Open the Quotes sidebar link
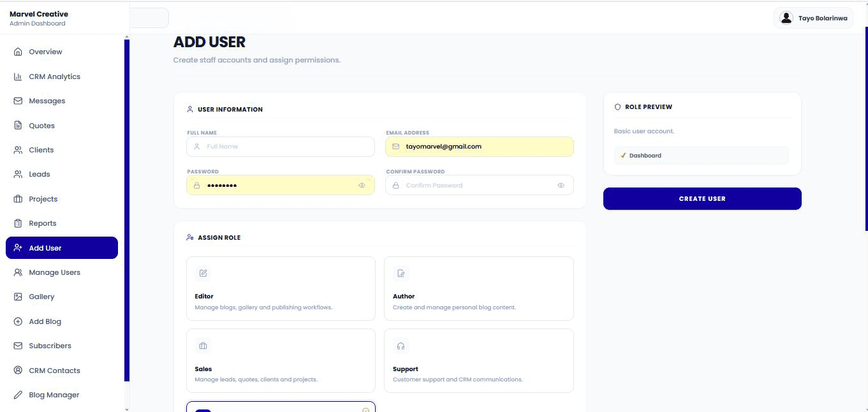Viewport: 868px width, 412px height. click(62, 126)
